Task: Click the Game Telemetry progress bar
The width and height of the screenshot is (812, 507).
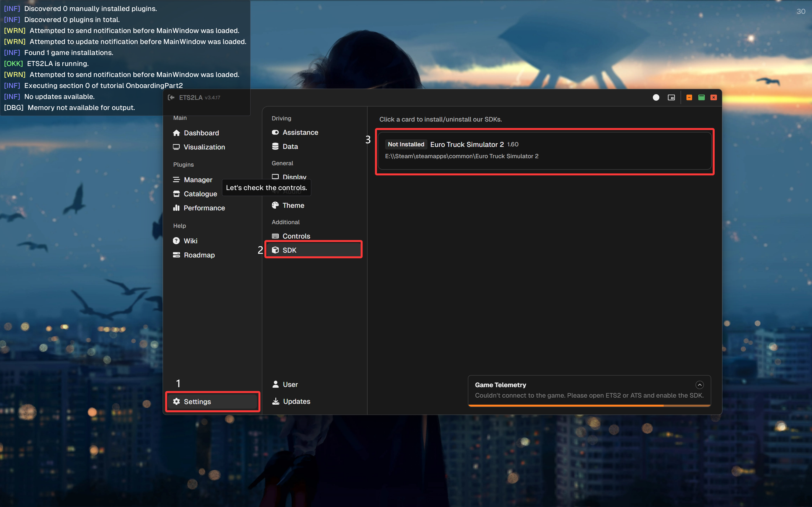Action: [589, 405]
